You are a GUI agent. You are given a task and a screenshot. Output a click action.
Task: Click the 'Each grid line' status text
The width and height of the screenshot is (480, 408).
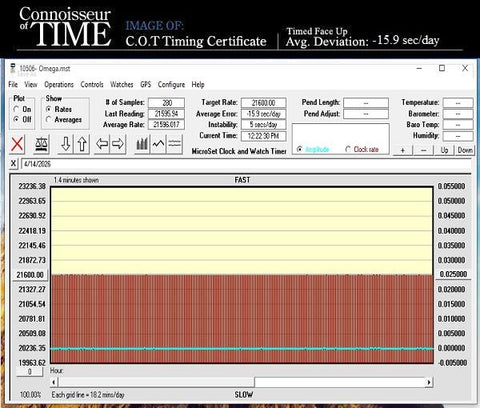[x=88, y=395]
